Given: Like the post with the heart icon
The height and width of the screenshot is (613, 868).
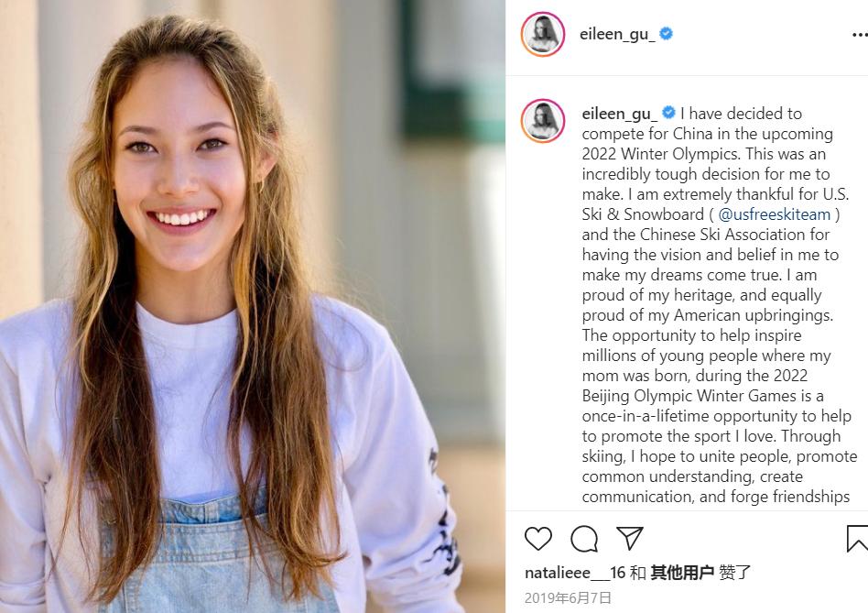Looking at the screenshot, I should [538, 538].
